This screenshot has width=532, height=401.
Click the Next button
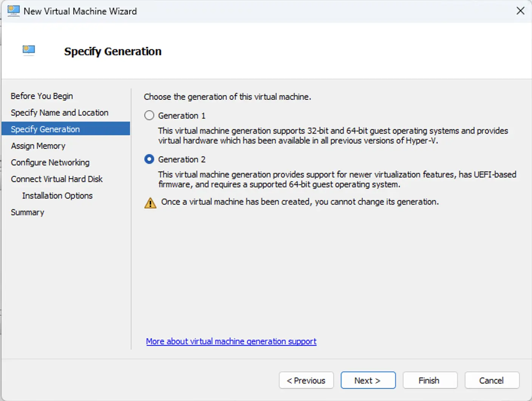pyautogui.click(x=368, y=380)
